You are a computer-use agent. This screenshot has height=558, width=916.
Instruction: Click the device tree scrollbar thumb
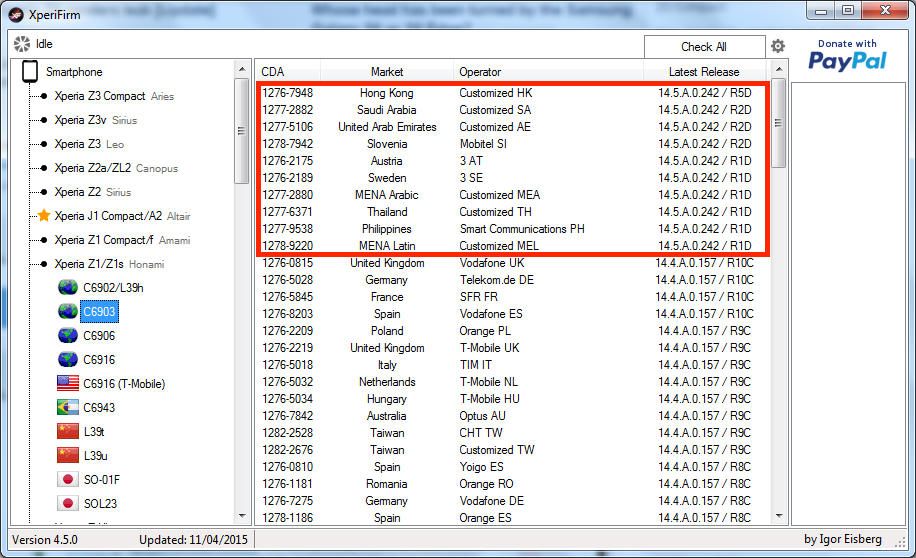tap(241, 131)
